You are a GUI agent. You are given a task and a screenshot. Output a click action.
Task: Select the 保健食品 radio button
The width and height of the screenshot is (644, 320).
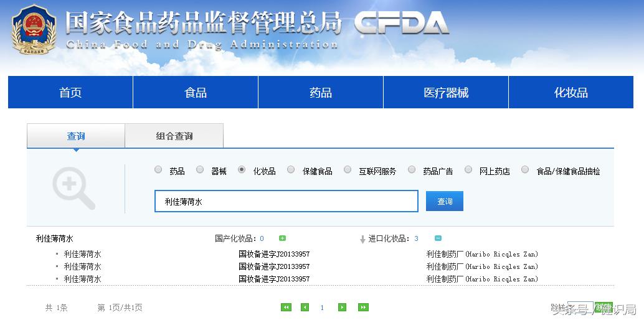291,170
